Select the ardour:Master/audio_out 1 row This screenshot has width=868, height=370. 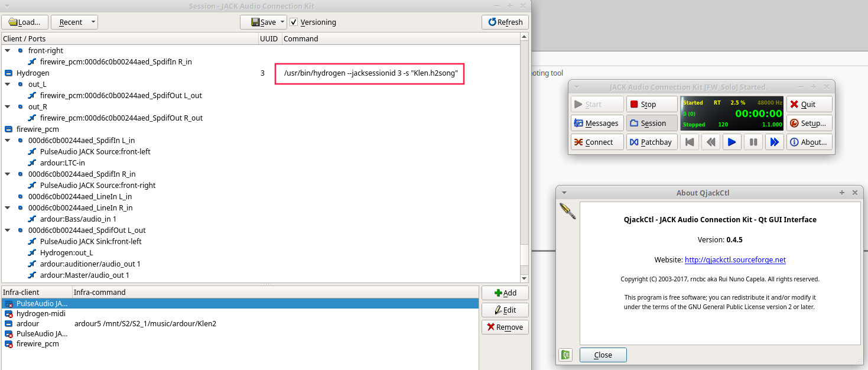click(84, 275)
